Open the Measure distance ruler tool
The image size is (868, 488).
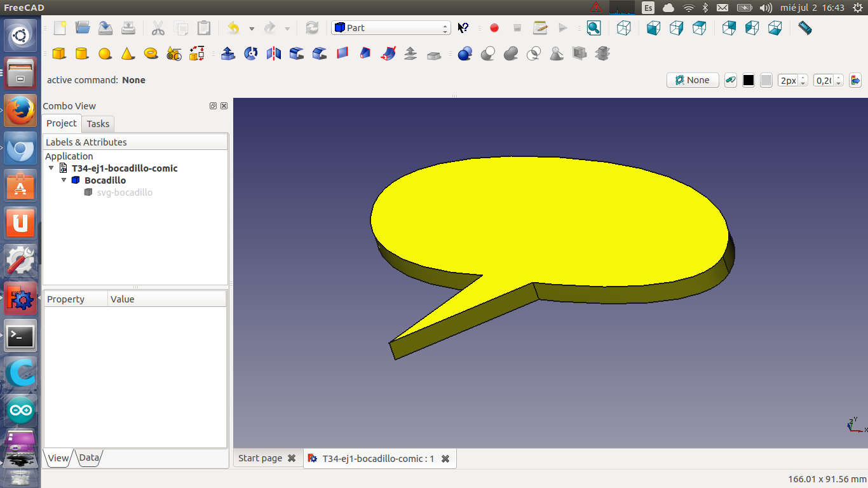[805, 28]
